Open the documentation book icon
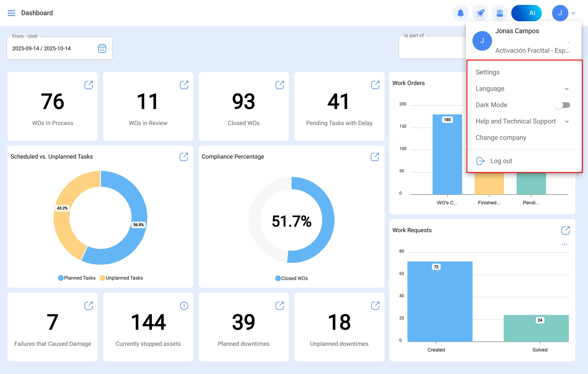Screen dimensions: 588x374 click(500, 13)
